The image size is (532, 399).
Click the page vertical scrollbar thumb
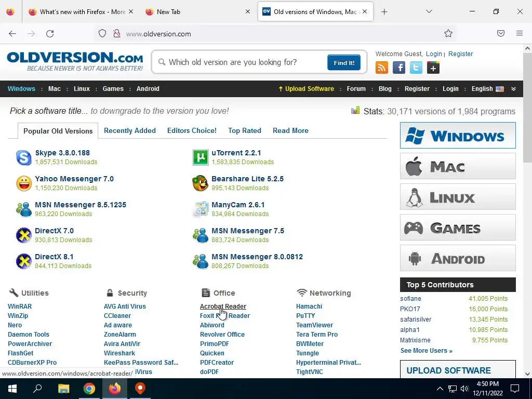coord(527,108)
